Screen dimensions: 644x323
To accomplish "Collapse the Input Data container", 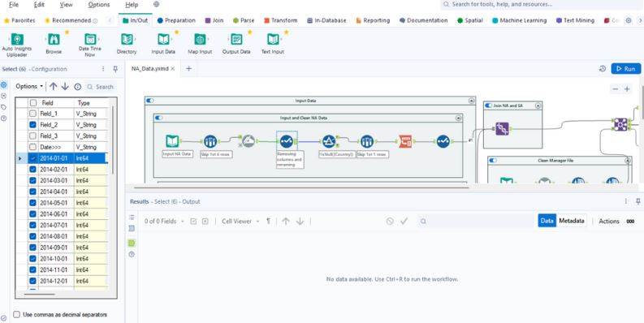I will pos(471,100).
